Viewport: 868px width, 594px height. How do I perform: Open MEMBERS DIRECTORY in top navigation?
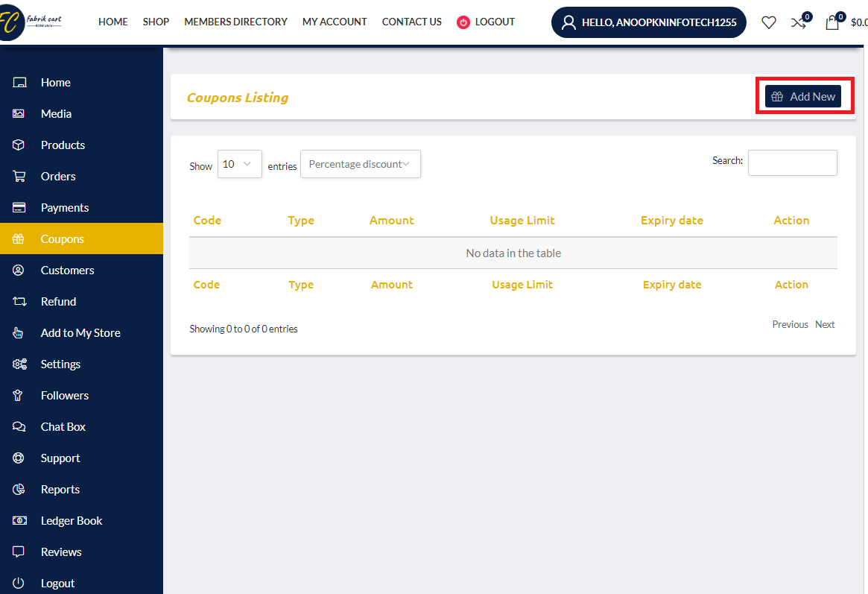click(236, 22)
